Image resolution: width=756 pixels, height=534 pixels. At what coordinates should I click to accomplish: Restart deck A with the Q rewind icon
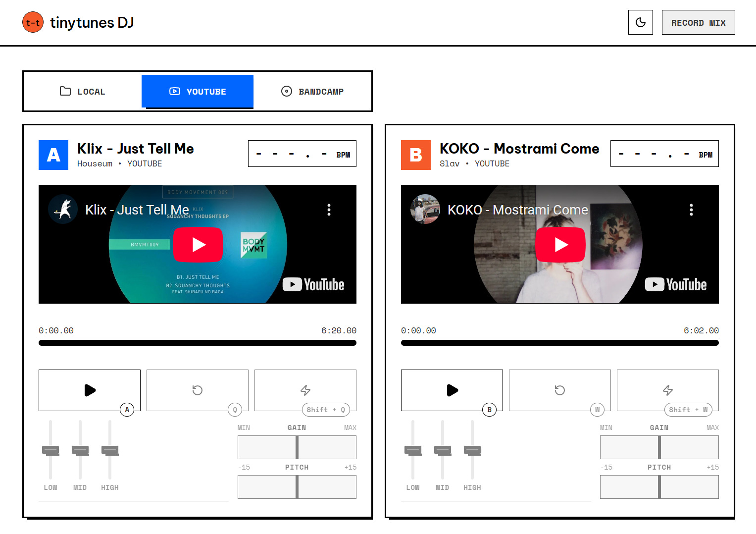point(198,390)
